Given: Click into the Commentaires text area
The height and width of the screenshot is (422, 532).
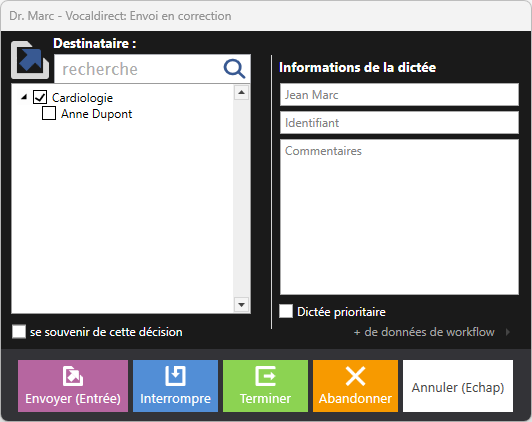Looking at the screenshot, I should pos(399,217).
